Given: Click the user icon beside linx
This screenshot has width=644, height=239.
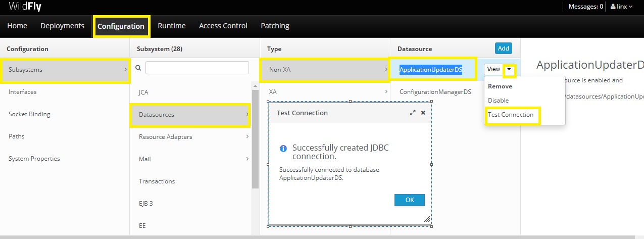Looking at the screenshot, I should (x=613, y=7).
